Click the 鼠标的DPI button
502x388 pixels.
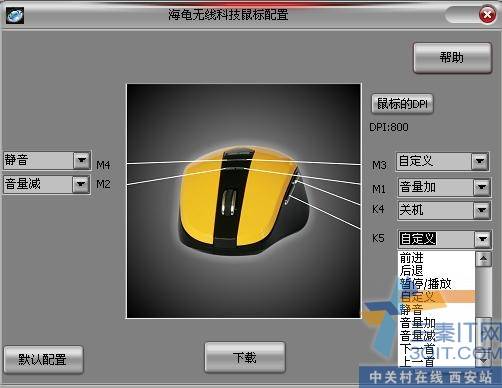click(x=402, y=104)
